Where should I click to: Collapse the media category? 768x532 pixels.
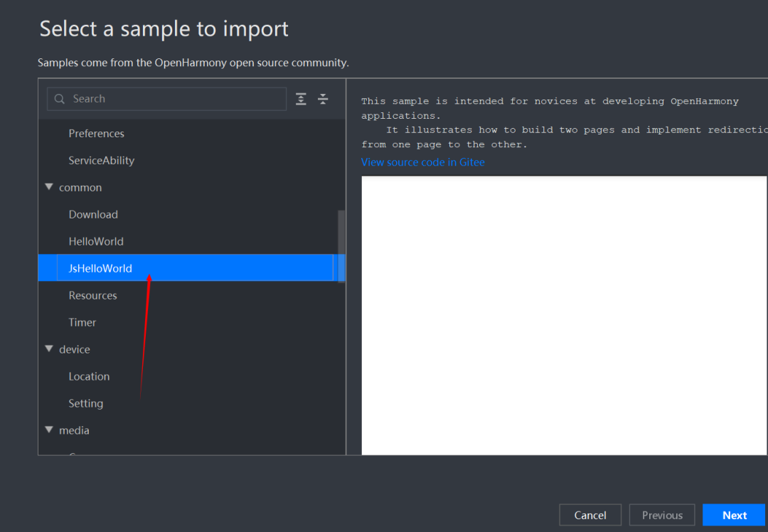tap(49, 430)
